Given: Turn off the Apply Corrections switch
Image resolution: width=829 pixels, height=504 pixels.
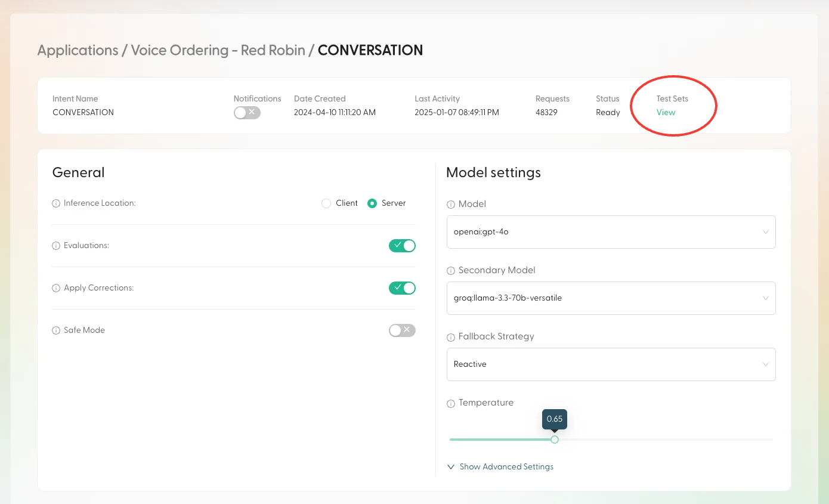Looking at the screenshot, I should 402,288.
